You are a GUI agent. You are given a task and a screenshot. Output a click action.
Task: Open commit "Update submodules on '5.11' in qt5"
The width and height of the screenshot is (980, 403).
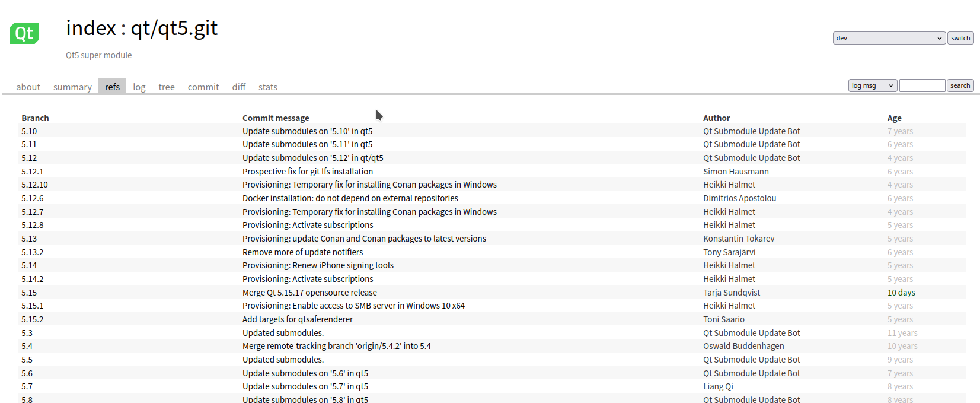pyautogui.click(x=307, y=144)
